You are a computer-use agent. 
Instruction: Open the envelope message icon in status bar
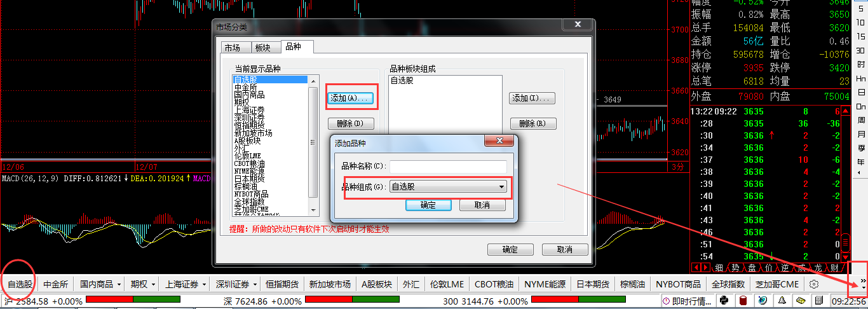pos(801,300)
